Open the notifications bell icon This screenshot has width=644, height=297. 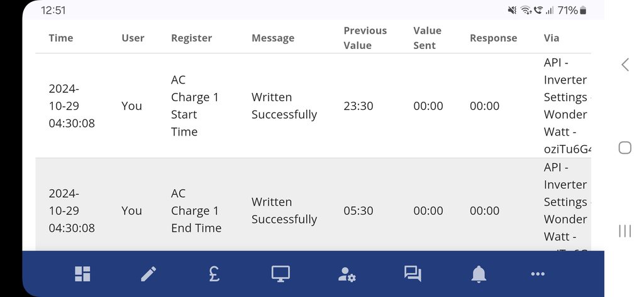click(x=479, y=274)
